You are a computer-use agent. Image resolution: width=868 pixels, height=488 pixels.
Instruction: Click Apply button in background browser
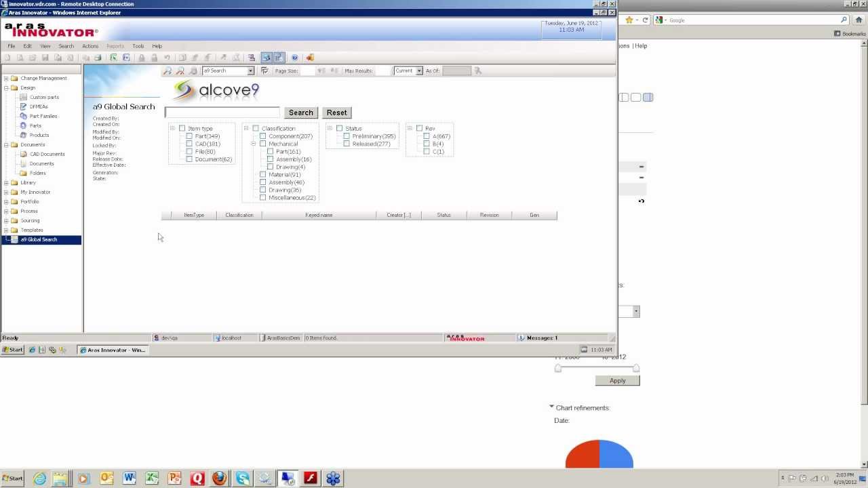617,381
